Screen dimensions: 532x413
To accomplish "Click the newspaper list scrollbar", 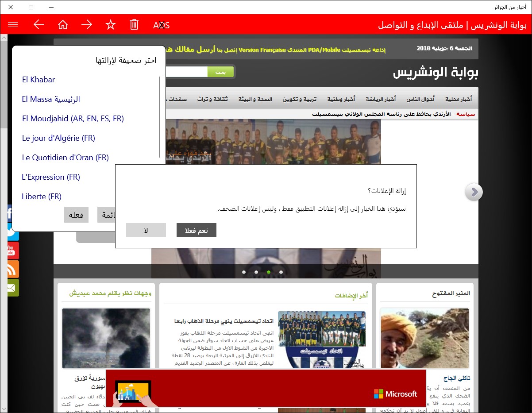I will click(x=160, y=117).
